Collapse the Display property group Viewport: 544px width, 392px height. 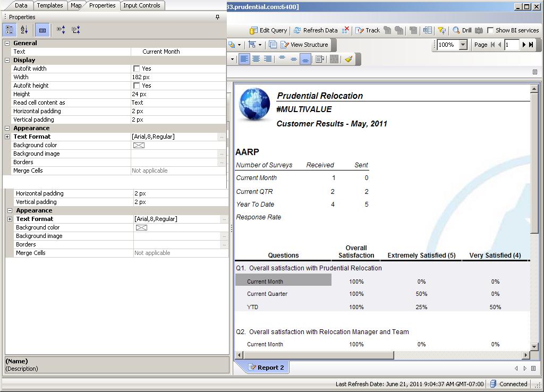(7, 60)
